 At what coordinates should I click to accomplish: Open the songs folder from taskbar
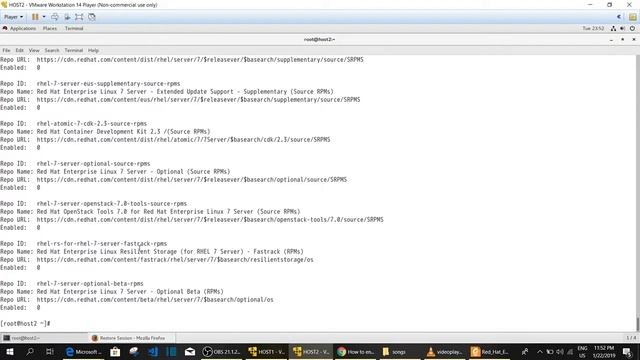pos(400,351)
